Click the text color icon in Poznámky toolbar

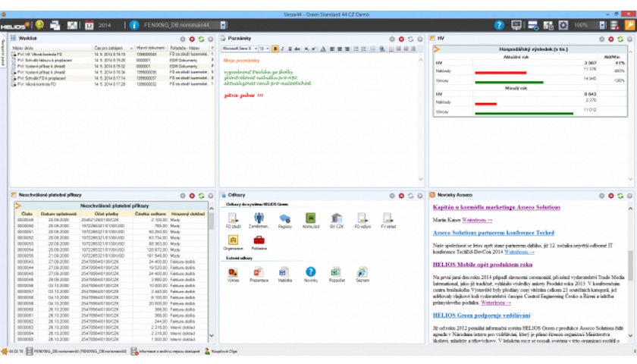[323, 49]
